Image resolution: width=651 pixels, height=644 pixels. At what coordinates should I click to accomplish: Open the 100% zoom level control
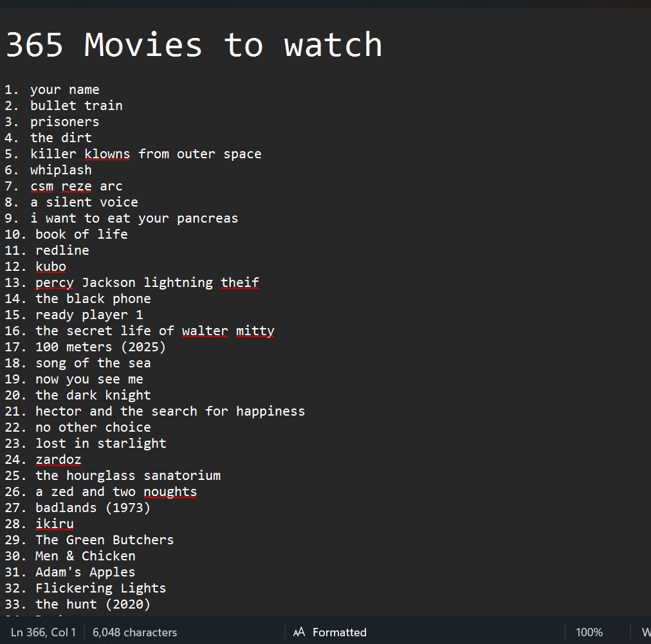tap(589, 632)
